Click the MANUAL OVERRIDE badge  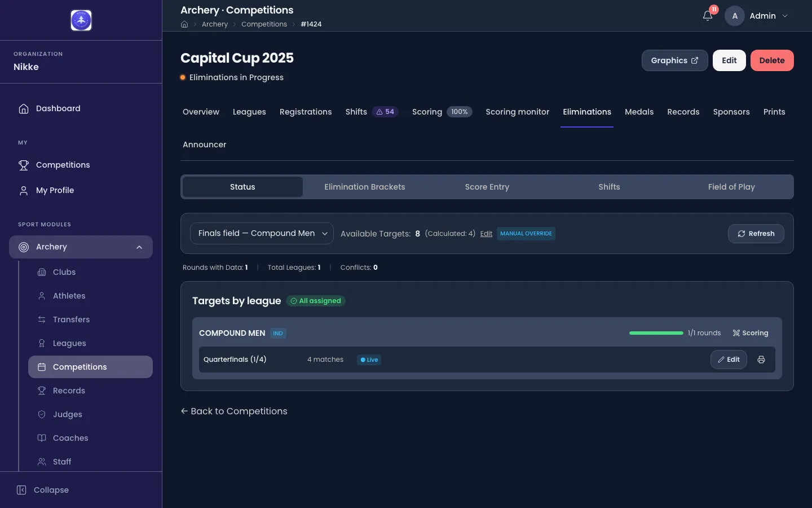coord(526,234)
